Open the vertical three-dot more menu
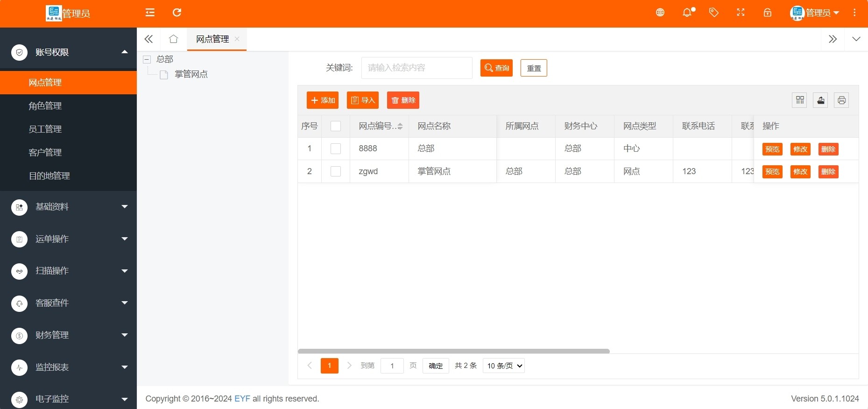 point(854,13)
